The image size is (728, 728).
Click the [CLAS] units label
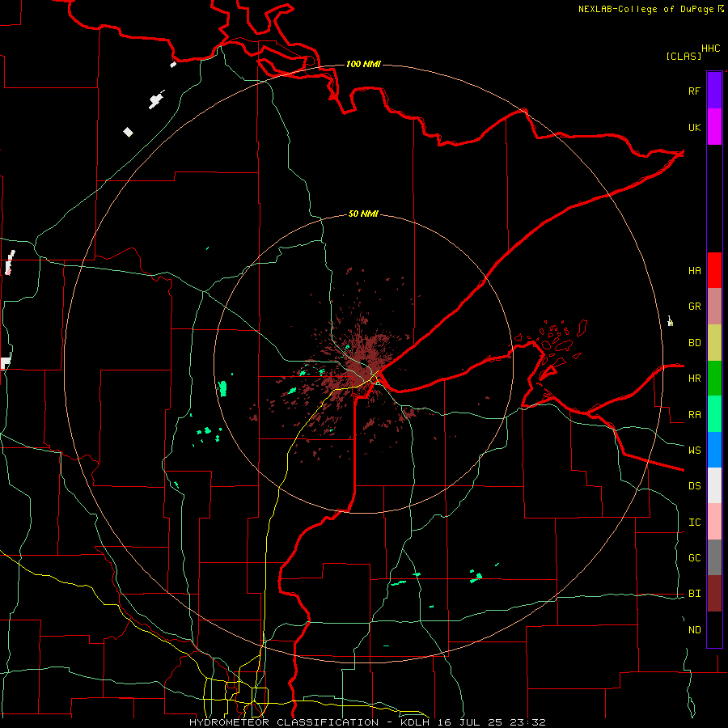point(684,56)
